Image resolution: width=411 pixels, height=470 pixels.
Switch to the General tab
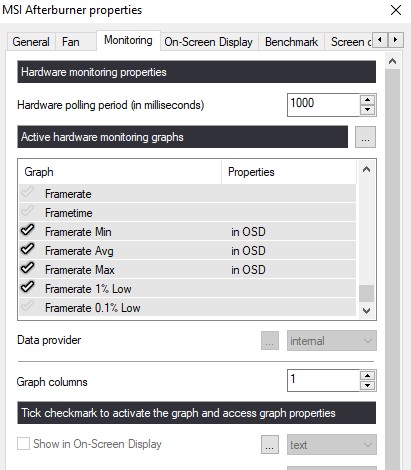point(31,42)
